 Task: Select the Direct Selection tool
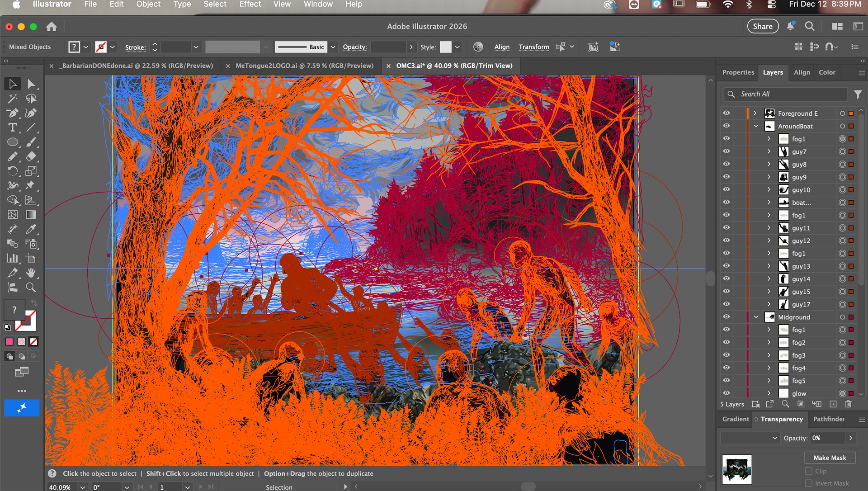click(31, 84)
